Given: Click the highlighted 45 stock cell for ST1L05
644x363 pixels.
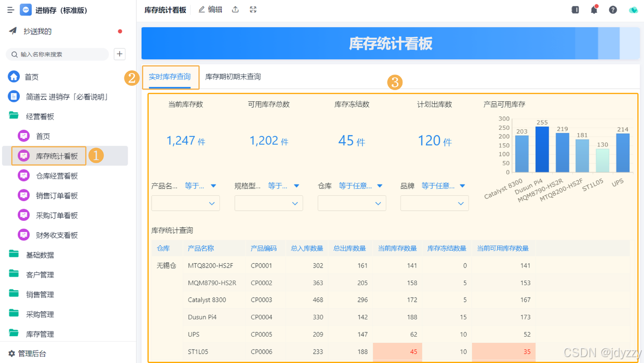Looking at the screenshot, I should tap(397, 352).
